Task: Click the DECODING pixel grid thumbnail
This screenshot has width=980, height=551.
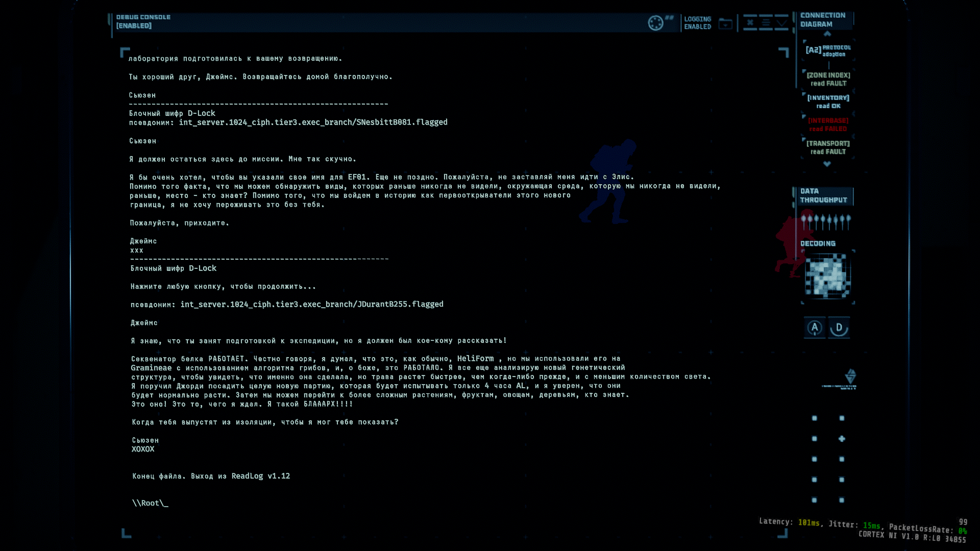Action: coord(827,276)
